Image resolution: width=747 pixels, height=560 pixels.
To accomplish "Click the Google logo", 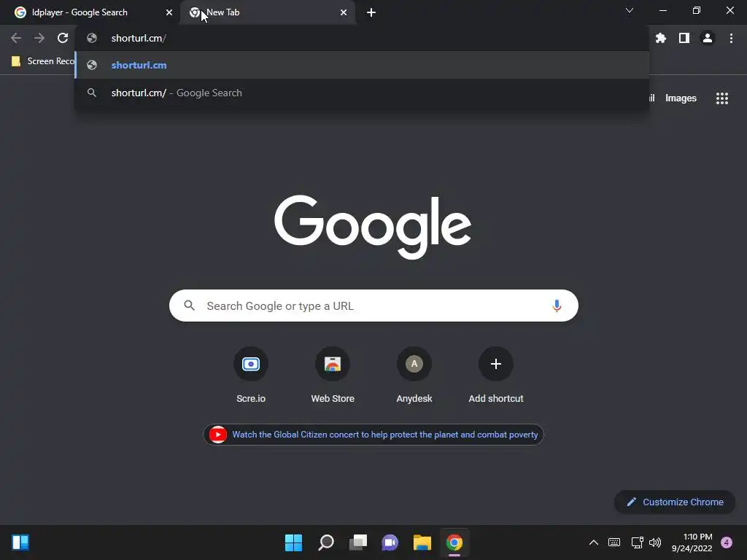I will point(373,226).
